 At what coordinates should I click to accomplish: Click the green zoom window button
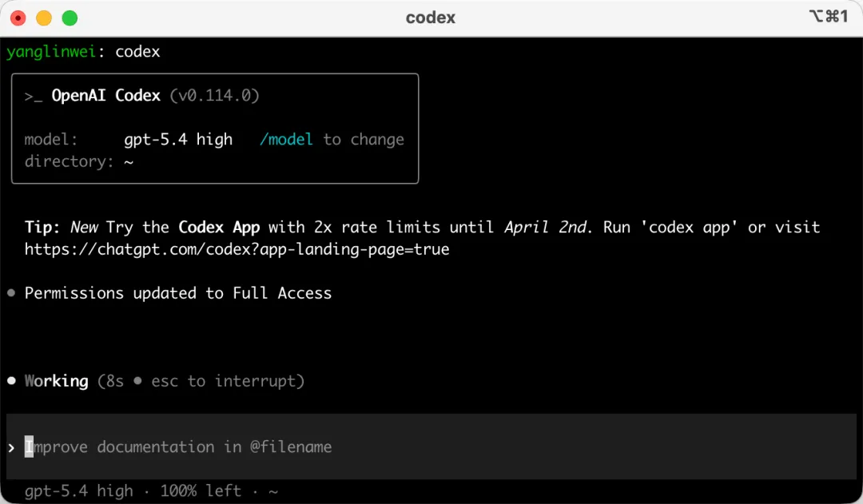70,18
